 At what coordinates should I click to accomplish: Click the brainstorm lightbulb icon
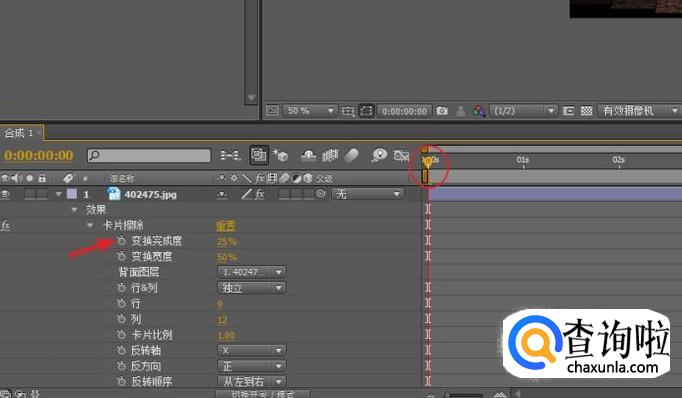379,155
